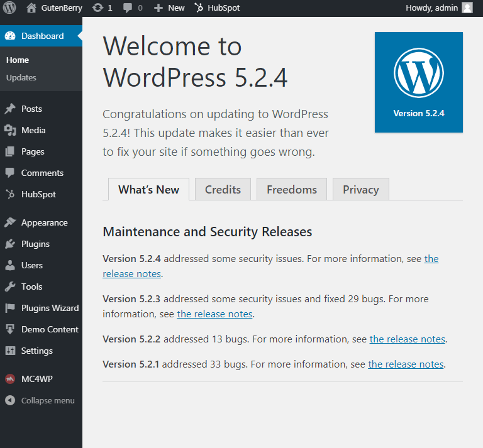The image size is (483, 448).
Task: Click the updates refresh icon in admin bar
Action: pos(97,8)
